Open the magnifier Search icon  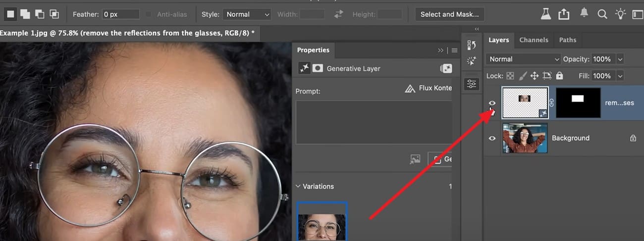click(602, 14)
